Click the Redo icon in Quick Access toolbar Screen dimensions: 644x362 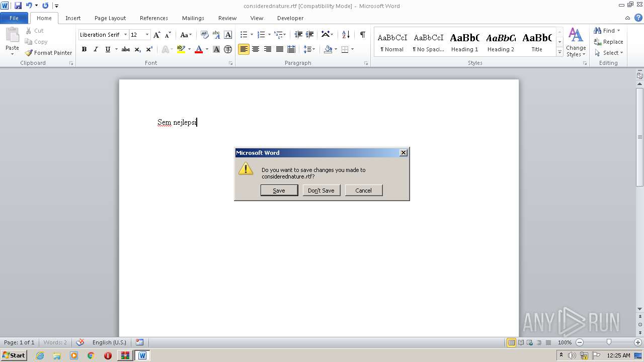[x=45, y=6]
